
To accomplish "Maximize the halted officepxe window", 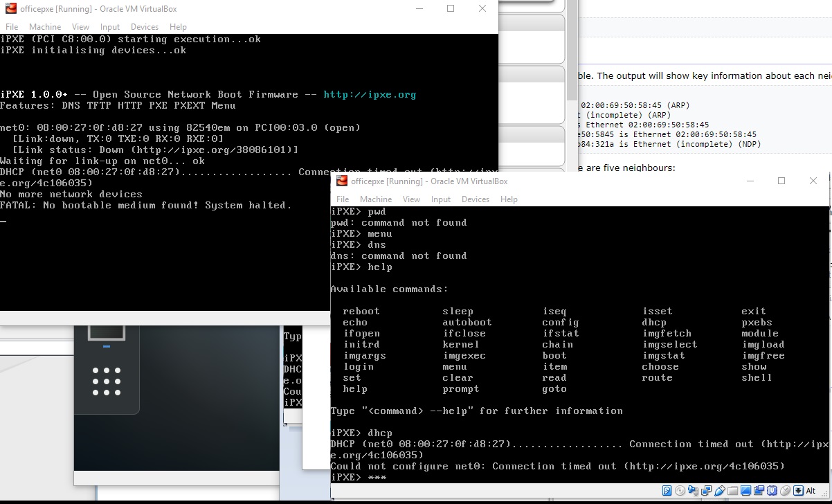I will (451, 8).
